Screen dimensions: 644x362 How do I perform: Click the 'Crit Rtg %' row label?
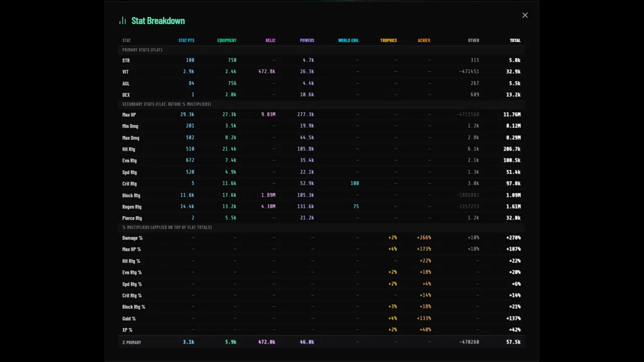coord(132,296)
